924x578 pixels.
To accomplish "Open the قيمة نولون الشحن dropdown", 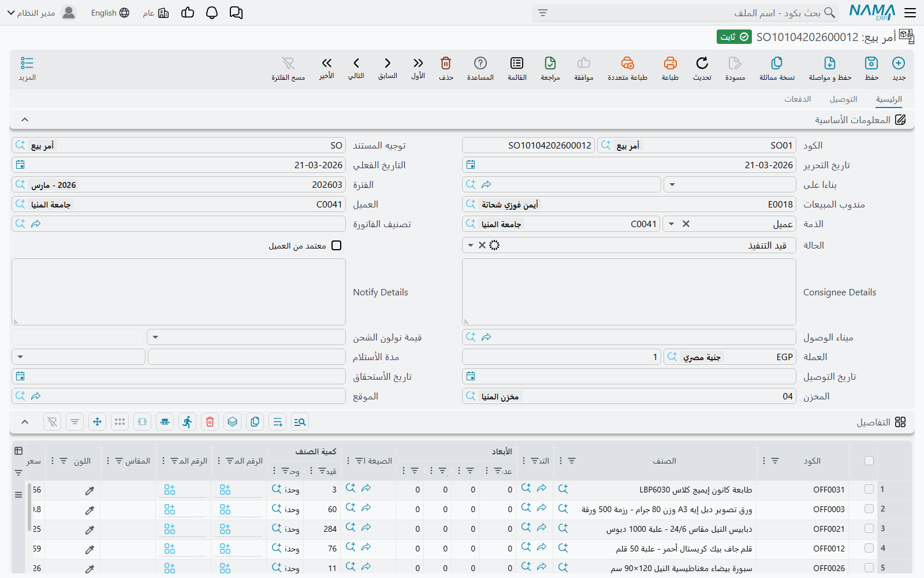I will (155, 338).
